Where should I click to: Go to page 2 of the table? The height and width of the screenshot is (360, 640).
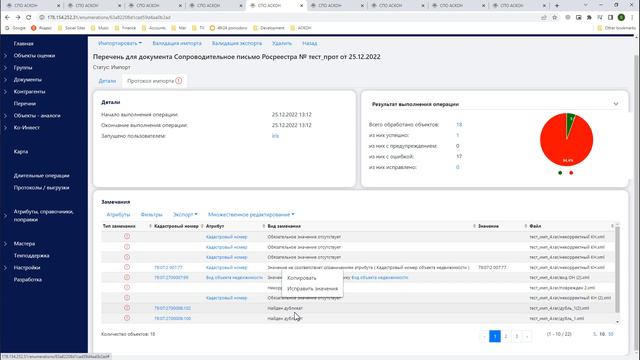coord(506,336)
